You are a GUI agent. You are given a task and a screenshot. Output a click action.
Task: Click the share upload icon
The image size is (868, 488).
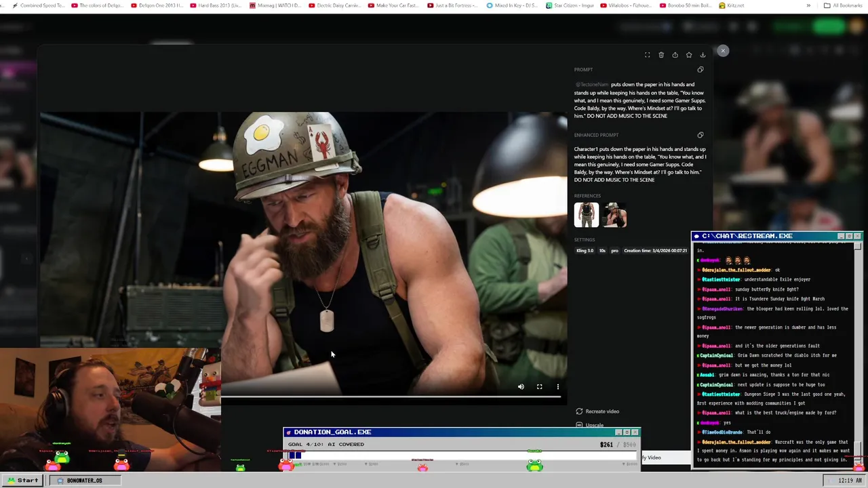coord(675,55)
